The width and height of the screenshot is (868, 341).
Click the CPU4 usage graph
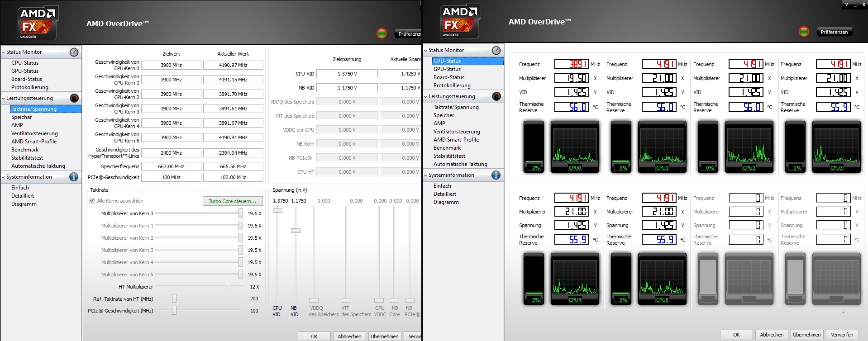(x=575, y=279)
